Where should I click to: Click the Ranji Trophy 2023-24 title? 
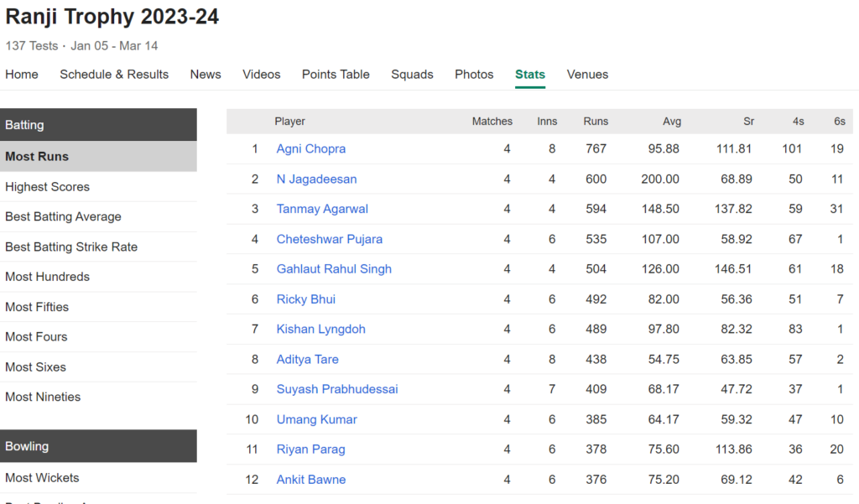pos(112,17)
